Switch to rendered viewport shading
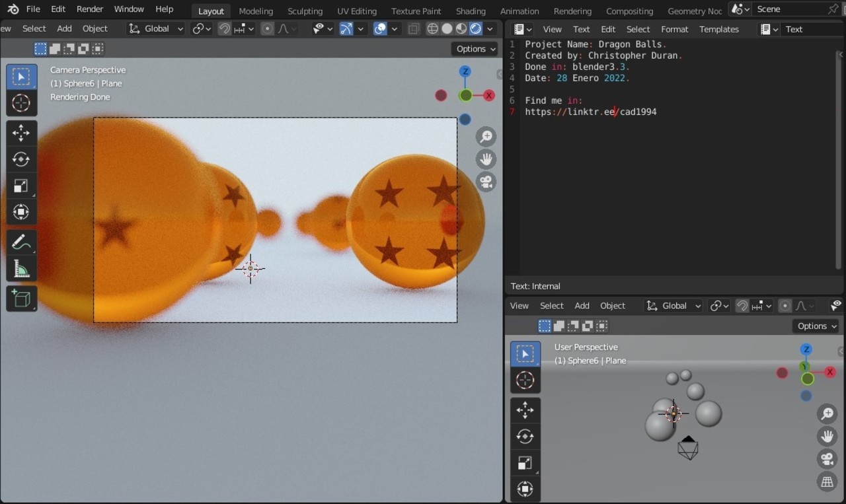Viewport: 846px width, 504px height. click(475, 29)
